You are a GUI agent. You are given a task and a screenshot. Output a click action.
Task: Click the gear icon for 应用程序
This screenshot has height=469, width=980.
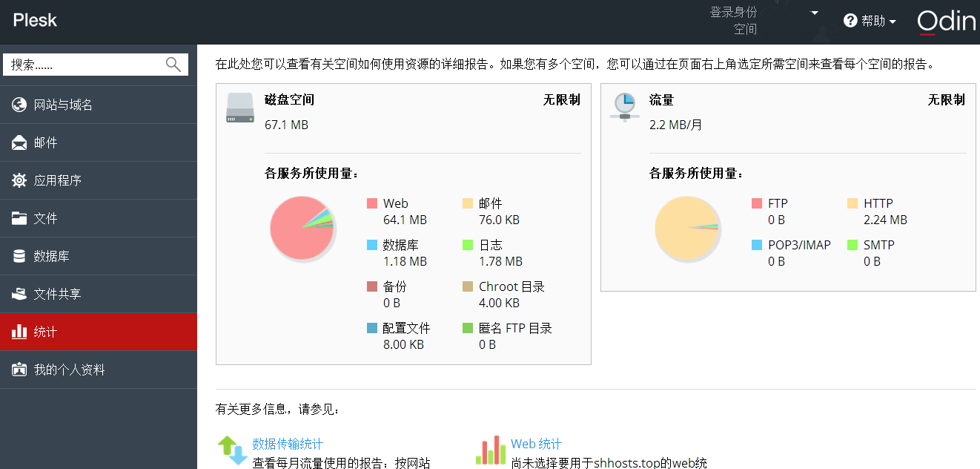[x=19, y=180]
